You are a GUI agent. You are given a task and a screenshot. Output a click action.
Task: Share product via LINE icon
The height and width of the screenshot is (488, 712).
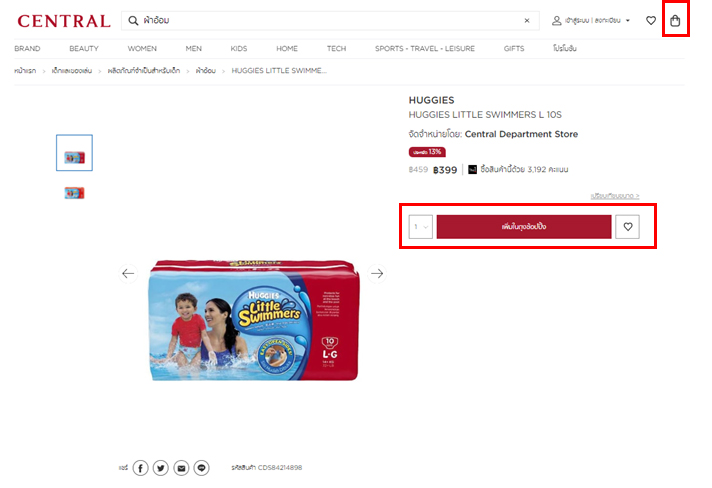pyautogui.click(x=202, y=468)
